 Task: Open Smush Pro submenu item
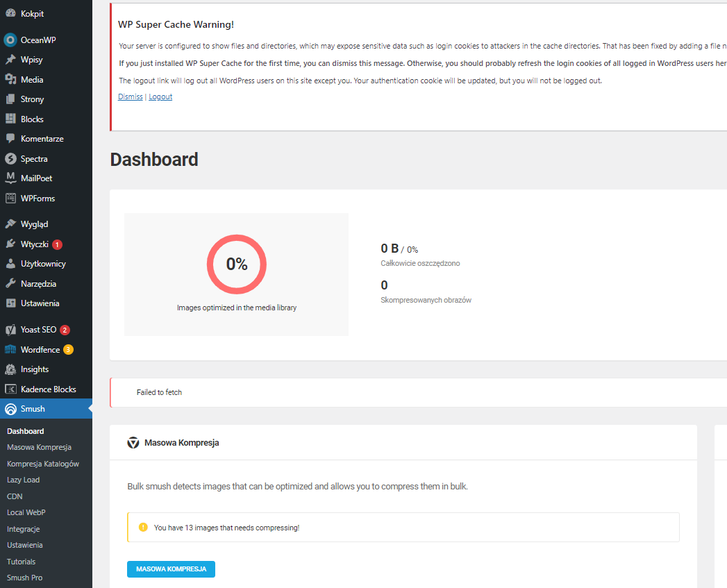(x=24, y=578)
